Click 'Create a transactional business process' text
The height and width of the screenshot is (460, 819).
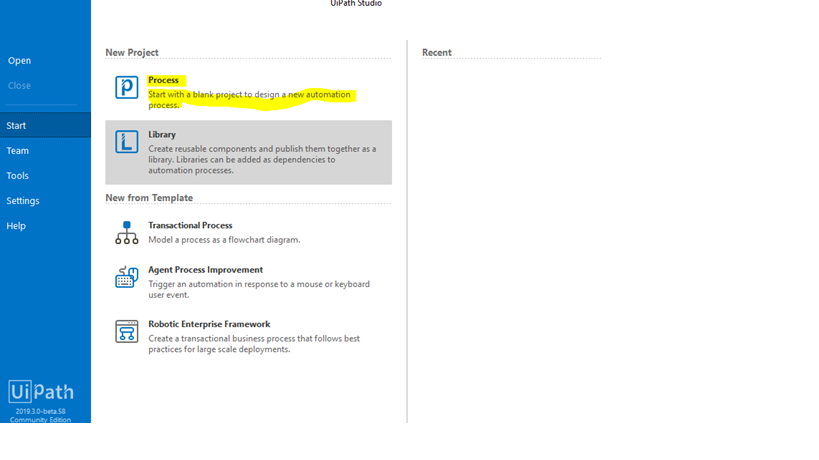tap(254, 344)
